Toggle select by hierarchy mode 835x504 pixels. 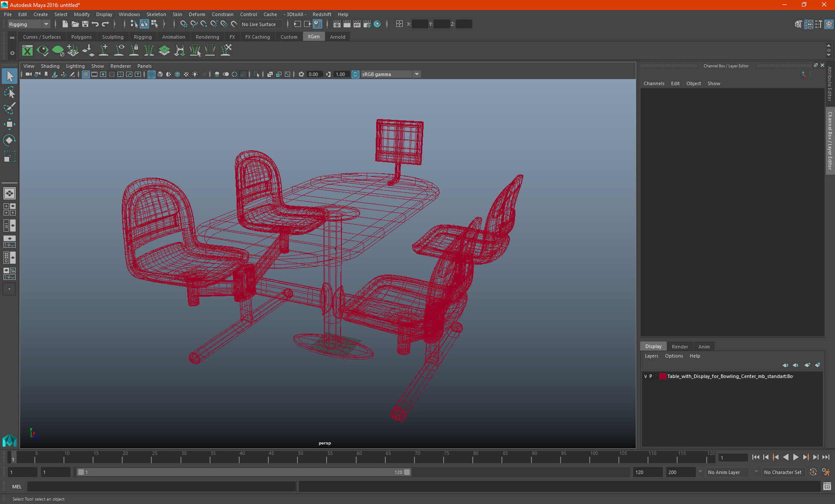tap(134, 24)
